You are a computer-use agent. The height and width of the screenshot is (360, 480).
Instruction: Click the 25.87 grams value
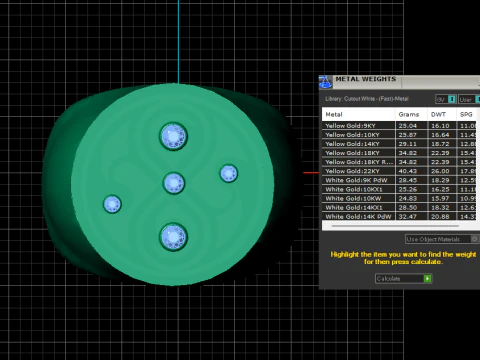(x=408, y=135)
